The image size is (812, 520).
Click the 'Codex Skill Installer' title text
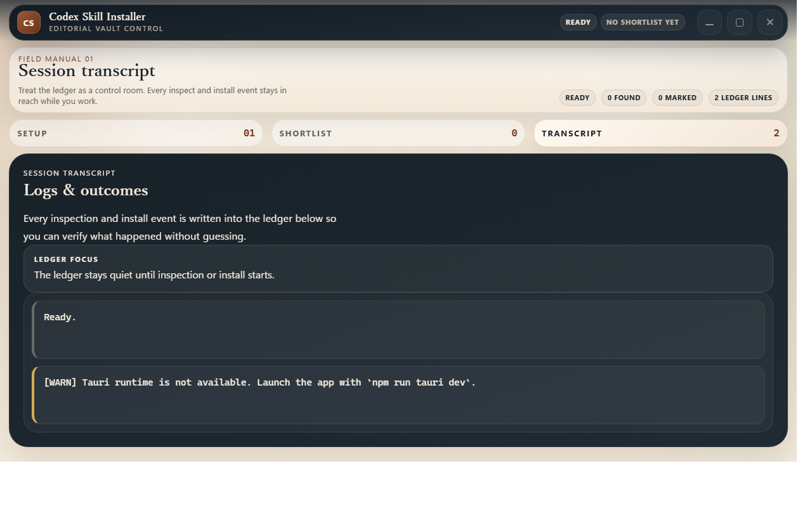(97, 16)
